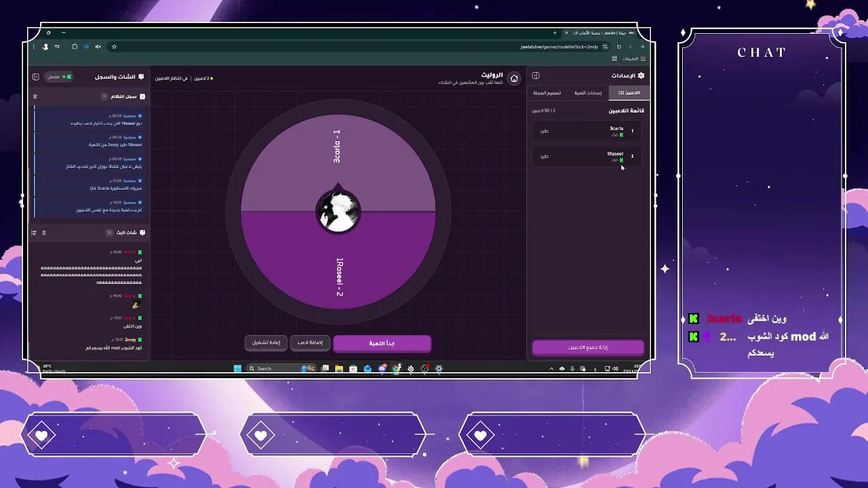Collapse the chat and log panel sidebar icon
The image size is (868, 488).
point(35,77)
